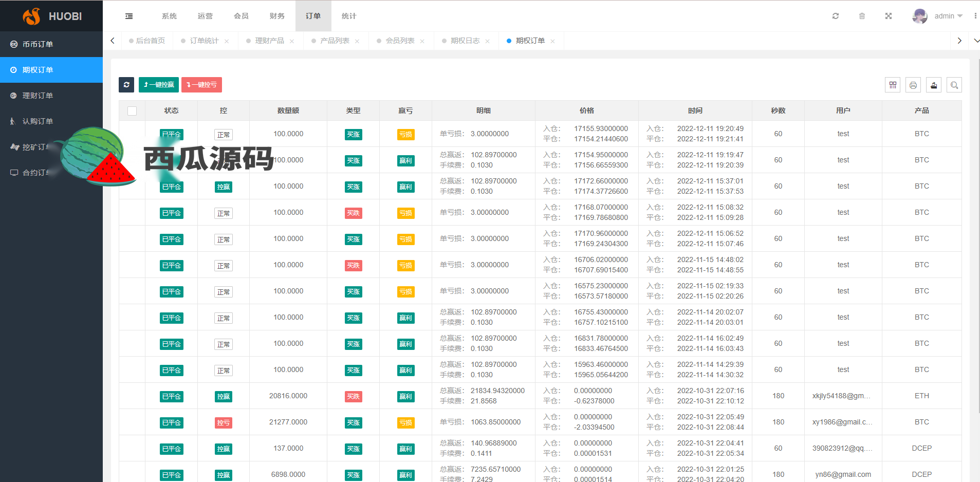Go to 理财订单 in the sidebar

click(51, 96)
